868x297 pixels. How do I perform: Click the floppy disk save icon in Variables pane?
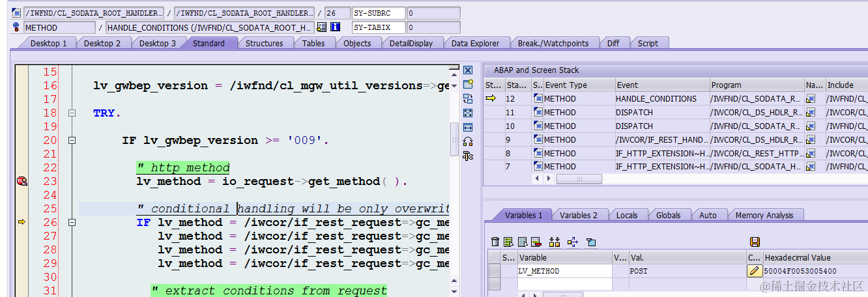pos(755,242)
